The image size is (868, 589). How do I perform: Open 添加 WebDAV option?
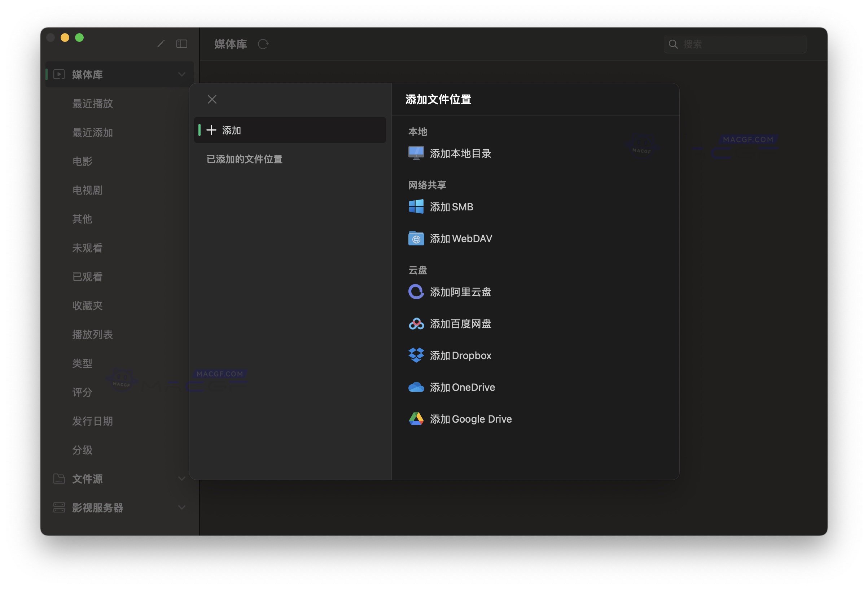tap(461, 239)
